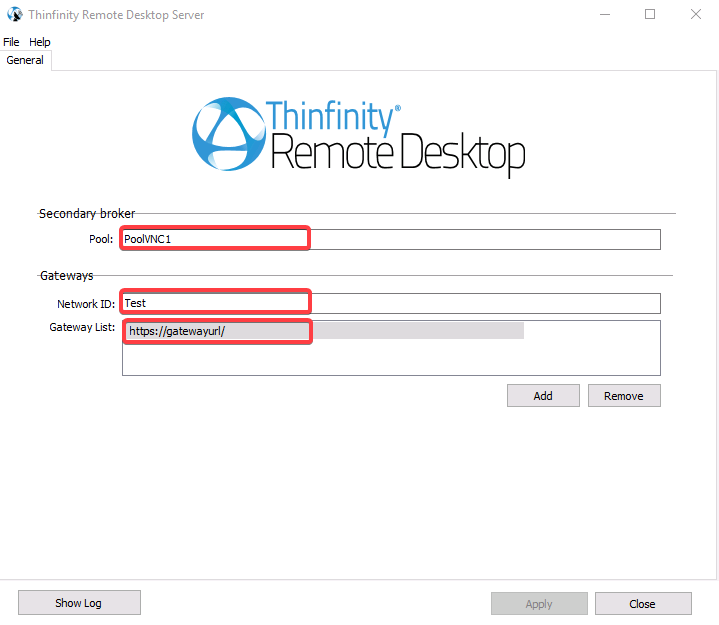Minimize the Thinfinity server window
Screen dimensions: 719x625
click(x=605, y=15)
